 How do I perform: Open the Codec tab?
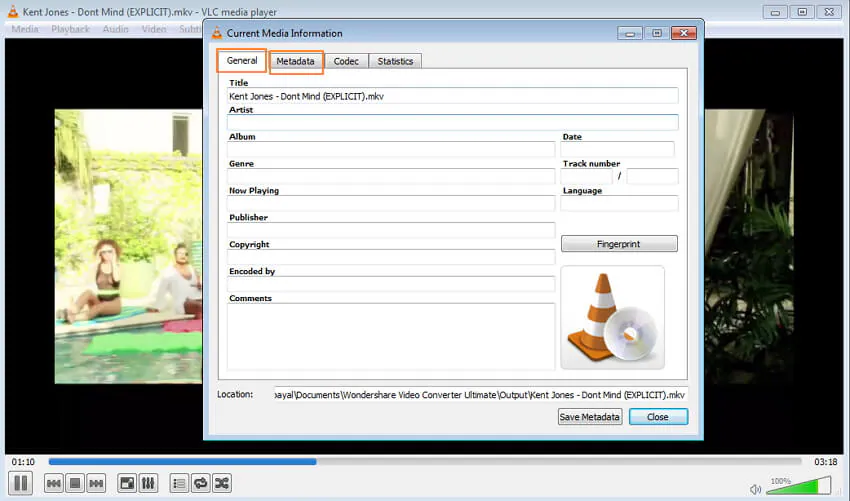click(x=346, y=61)
